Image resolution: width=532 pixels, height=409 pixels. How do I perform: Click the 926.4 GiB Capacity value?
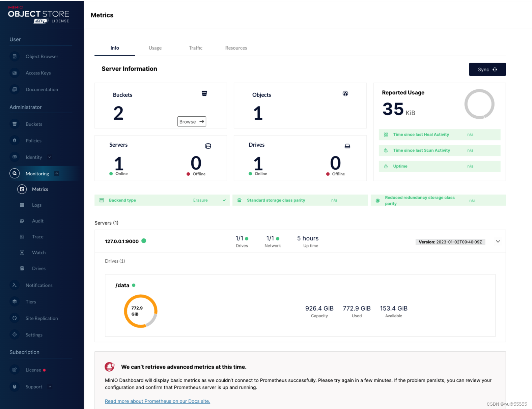point(319,309)
